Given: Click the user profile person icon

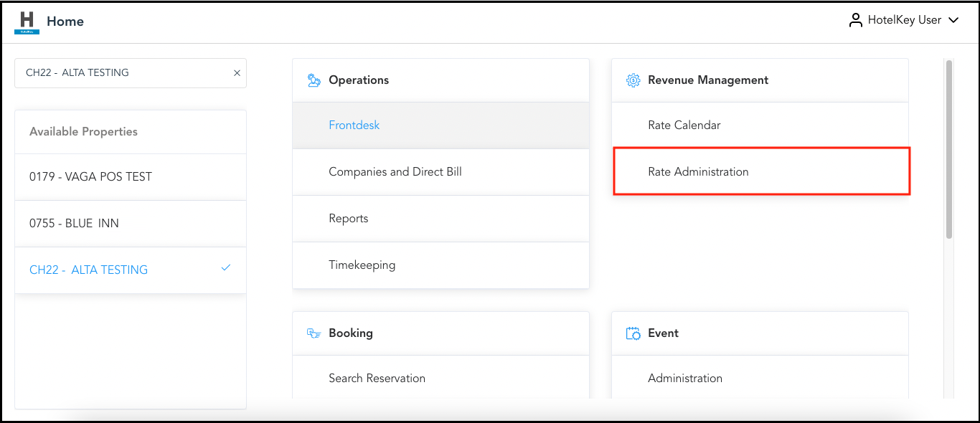Looking at the screenshot, I should tap(855, 19).
